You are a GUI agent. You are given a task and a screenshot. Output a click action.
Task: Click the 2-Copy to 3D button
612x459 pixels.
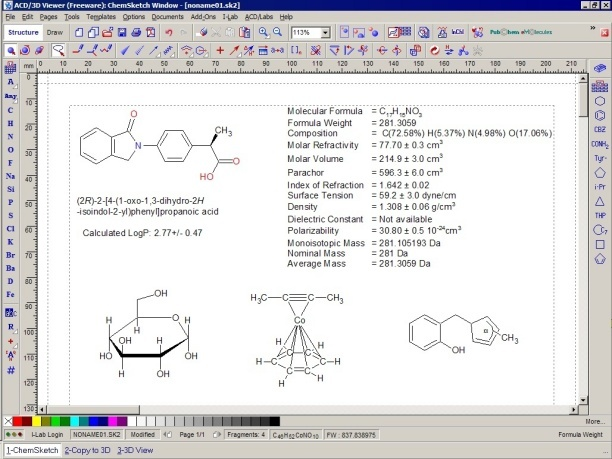87,451
